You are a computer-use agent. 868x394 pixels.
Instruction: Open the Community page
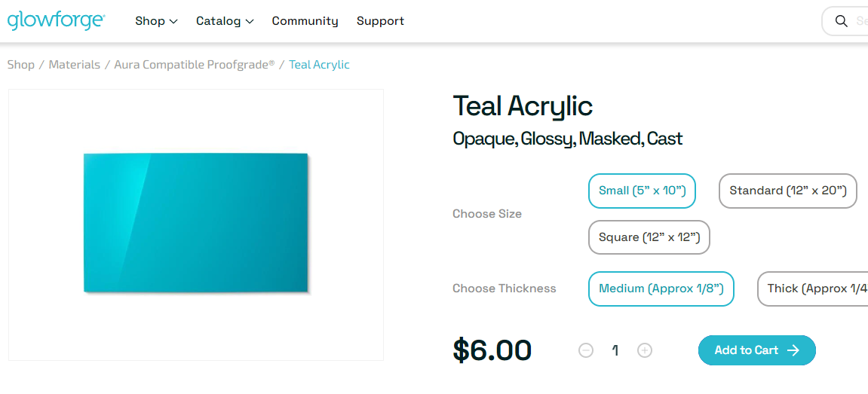tap(305, 21)
